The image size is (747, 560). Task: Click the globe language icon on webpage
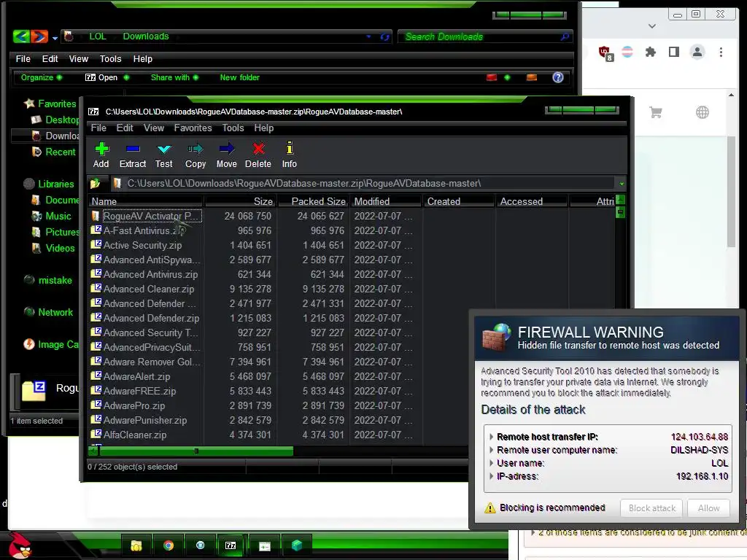click(703, 112)
